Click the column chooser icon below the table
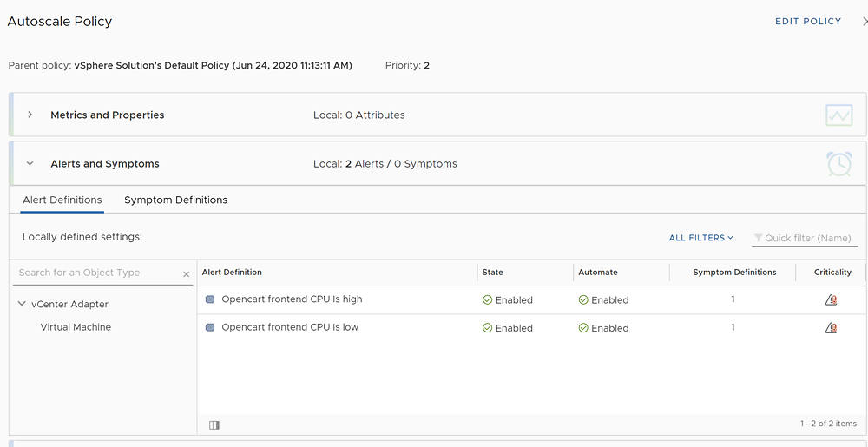868x447 pixels. click(x=214, y=425)
